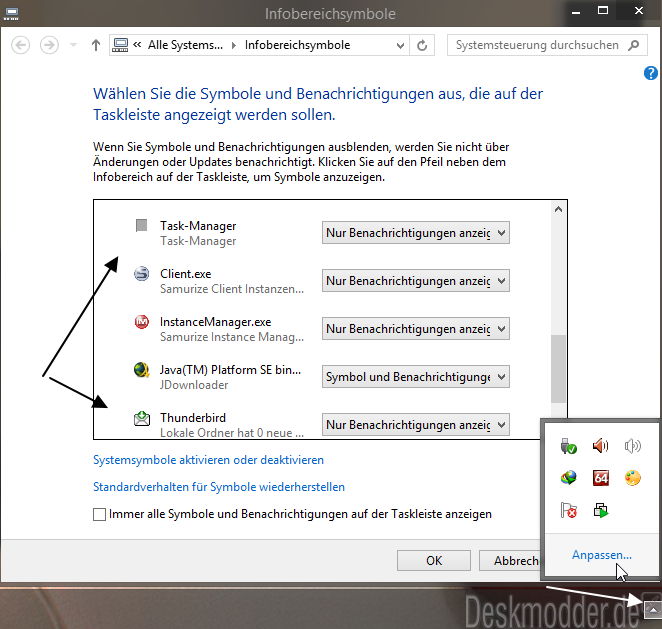Open the window system menu icon
Screen dimensions: 662x629
point(11,14)
